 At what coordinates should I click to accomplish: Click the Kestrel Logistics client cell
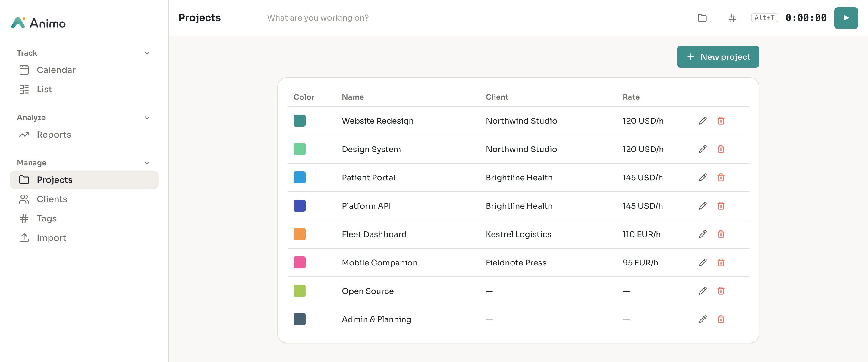(518, 234)
